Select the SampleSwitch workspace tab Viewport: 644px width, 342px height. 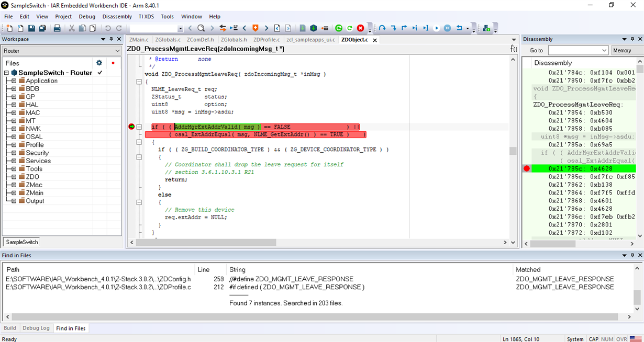coord(22,242)
